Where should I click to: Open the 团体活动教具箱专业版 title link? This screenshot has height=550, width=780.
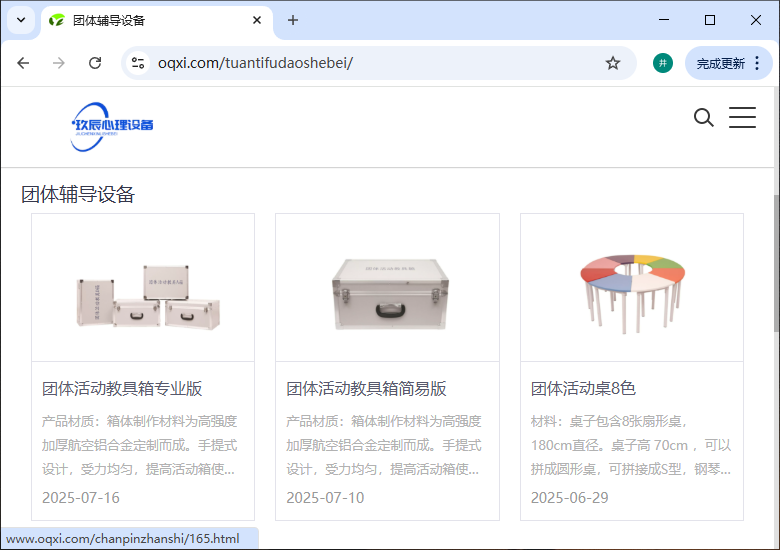[122, 389]
